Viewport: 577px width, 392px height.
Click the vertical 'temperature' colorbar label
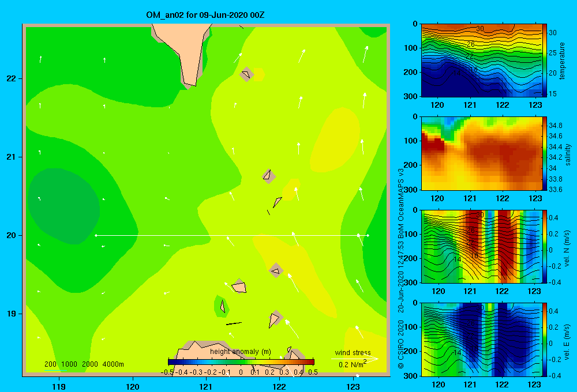[x=562, y=61]
